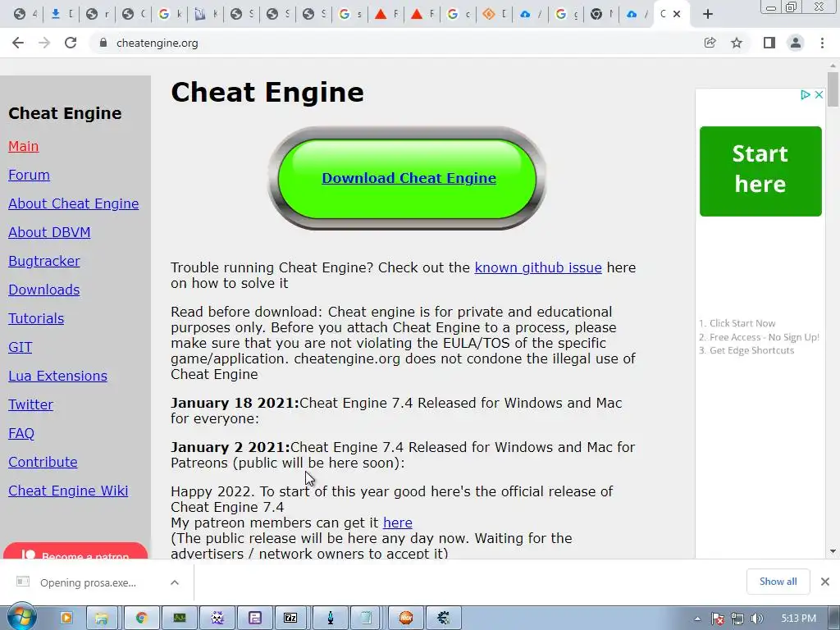Go to the Main sidebar link
Viewport: 840px width, 630px height.
(24, 146)
